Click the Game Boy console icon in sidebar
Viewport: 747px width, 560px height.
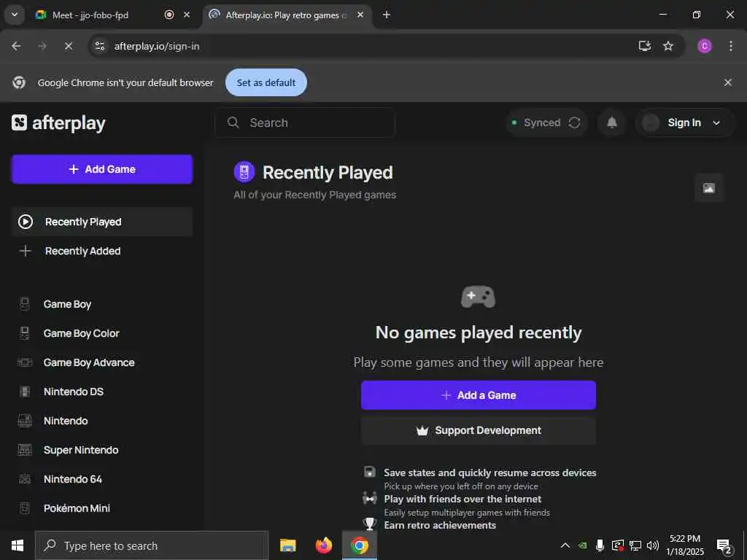pos(25,304)
